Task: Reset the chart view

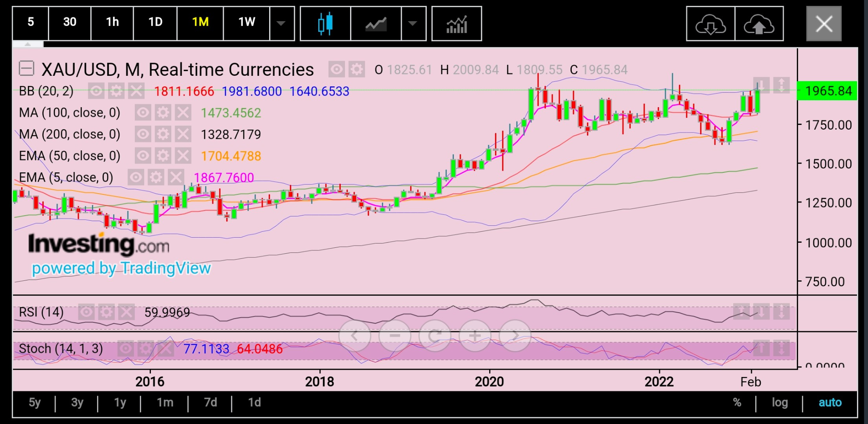Action: pos(435,336)
